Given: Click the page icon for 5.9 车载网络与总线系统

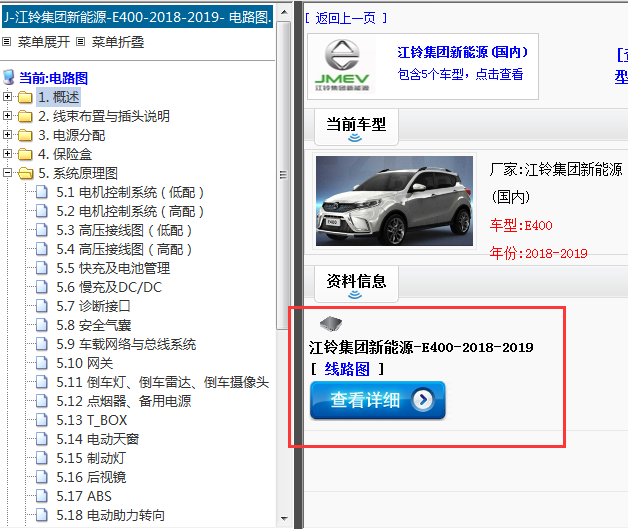Looking at the screenshot, I should (x=42, y=344).
